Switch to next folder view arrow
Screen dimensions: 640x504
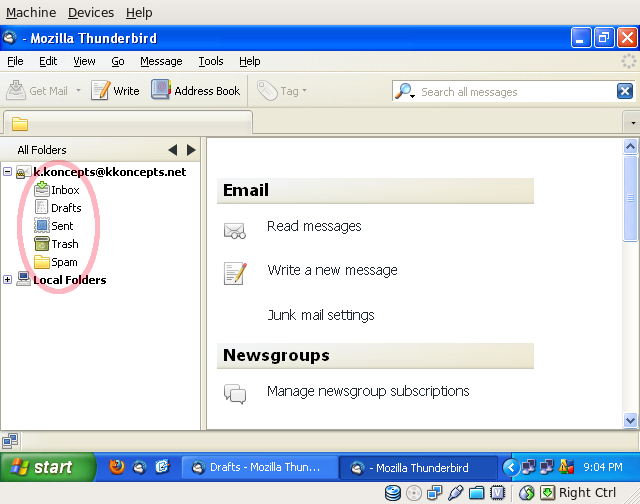pyautogui.click(x=190, y=150)
